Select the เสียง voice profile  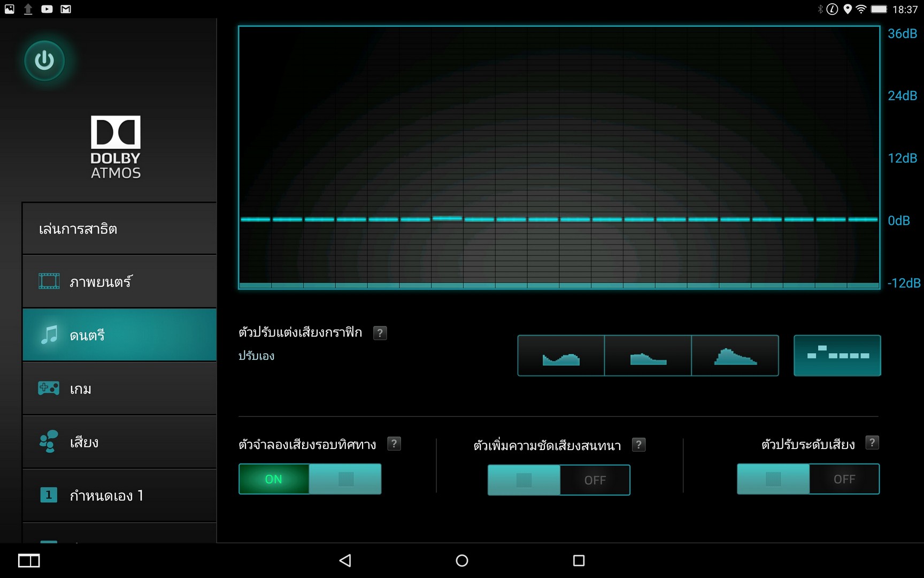coord(119,442)
